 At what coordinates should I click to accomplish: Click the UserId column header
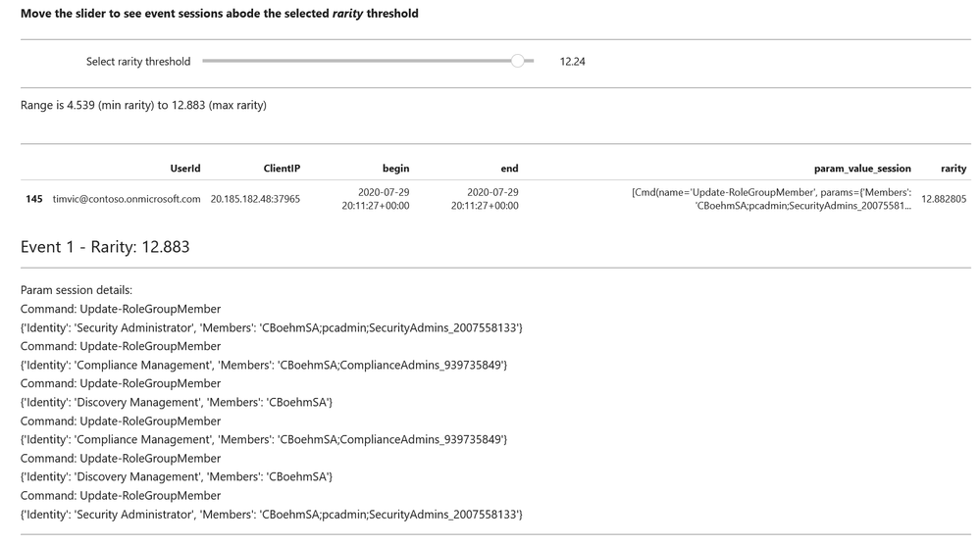(x=185, y=168)
